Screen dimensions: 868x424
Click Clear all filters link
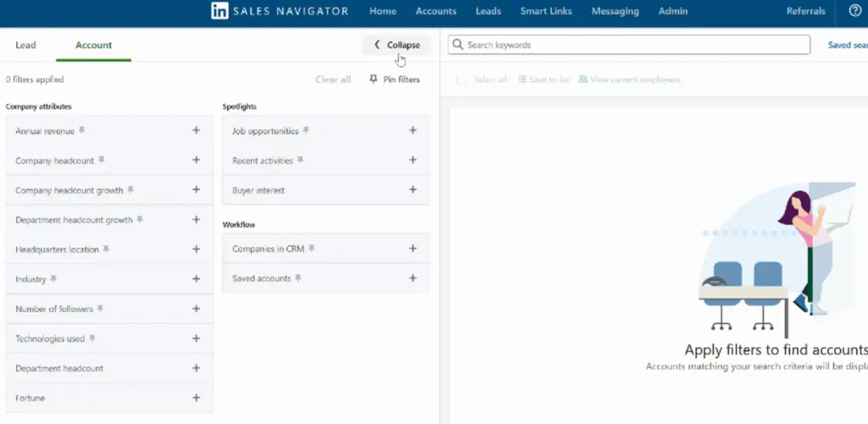(x=333, y=80)
